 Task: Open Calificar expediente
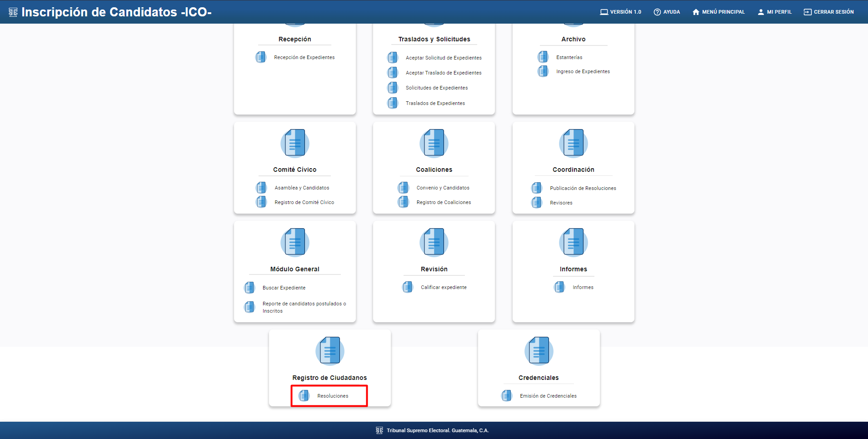point(444,287)
